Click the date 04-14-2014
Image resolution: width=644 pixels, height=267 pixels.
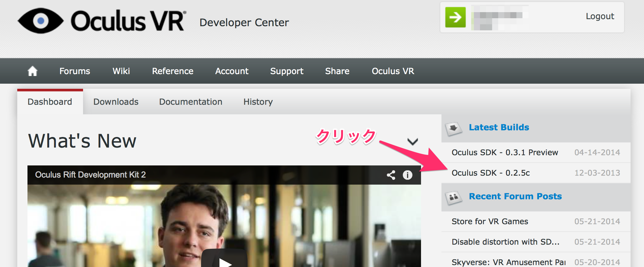(x=597, y=152)
